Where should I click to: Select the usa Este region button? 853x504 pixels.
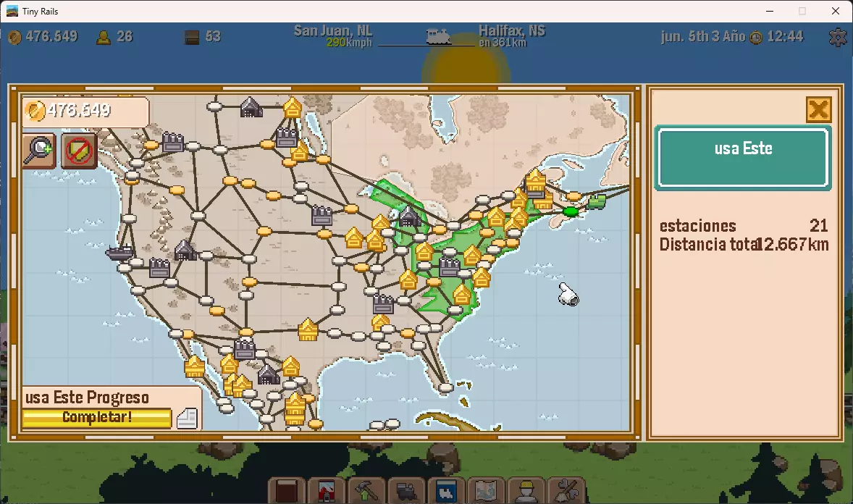point(743,158)
